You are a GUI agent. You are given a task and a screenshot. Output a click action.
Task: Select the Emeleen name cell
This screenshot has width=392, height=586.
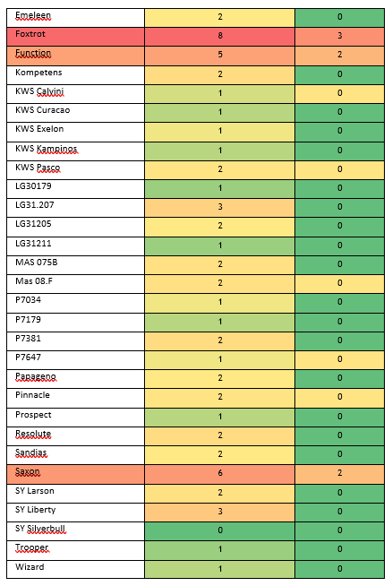click(75, 18)
